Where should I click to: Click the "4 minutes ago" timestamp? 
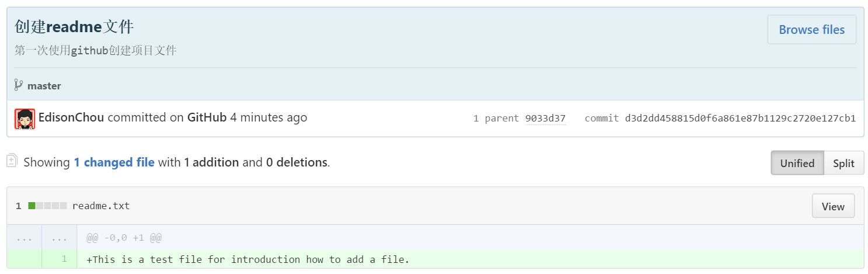(x=269, y=117)
